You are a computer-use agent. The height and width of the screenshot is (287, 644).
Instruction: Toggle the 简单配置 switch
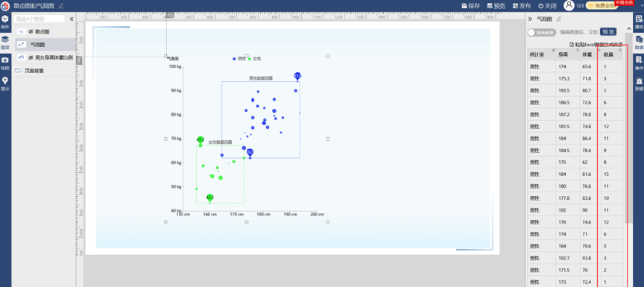(542, 32)
